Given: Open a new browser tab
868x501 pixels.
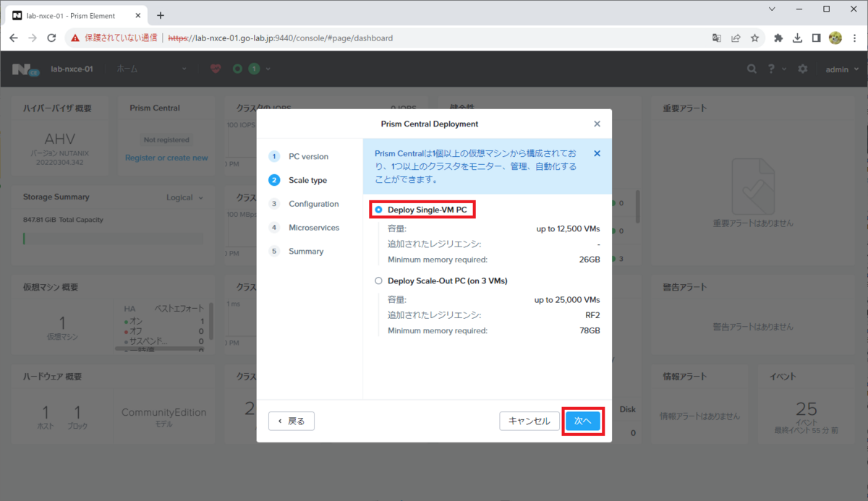Looking at the screenshot, I should tap(161, 15).
